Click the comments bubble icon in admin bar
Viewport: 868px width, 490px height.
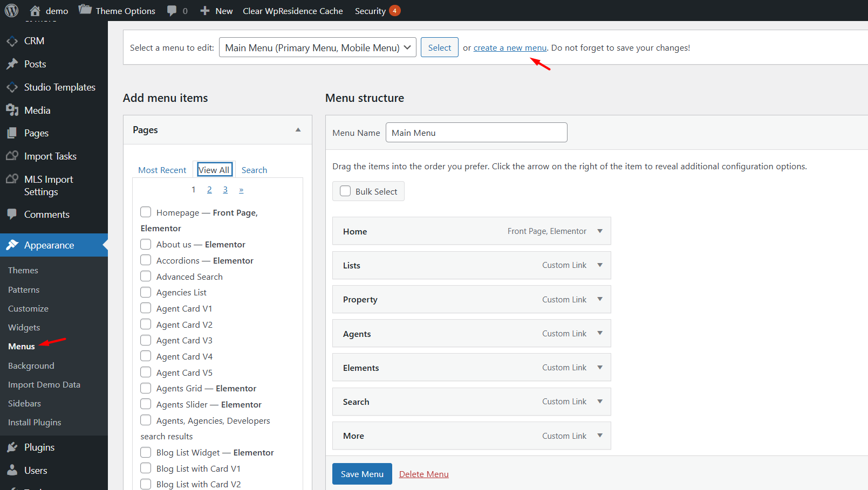[x=172, y=11]
